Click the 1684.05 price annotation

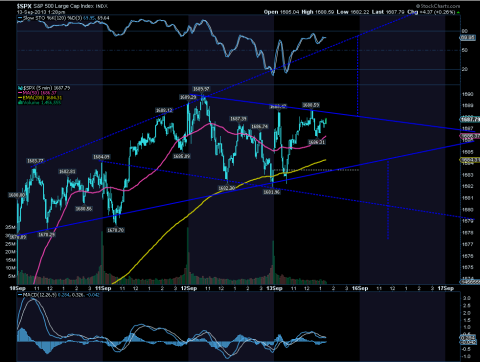pos(101,157)
